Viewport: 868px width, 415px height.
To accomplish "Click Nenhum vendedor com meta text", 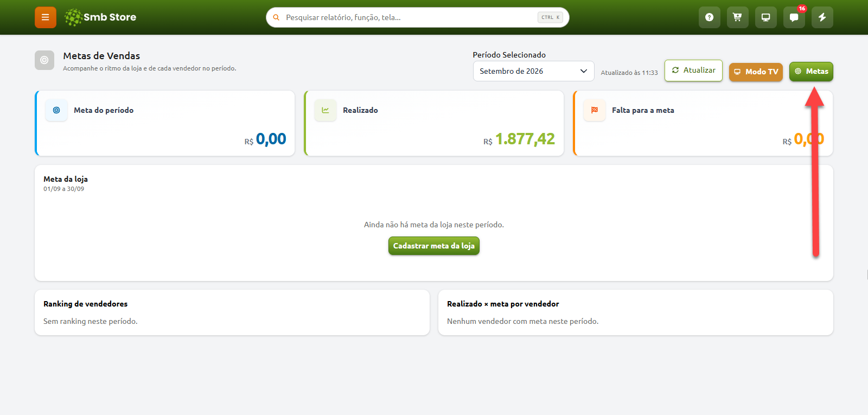I will tap(523, 321).
